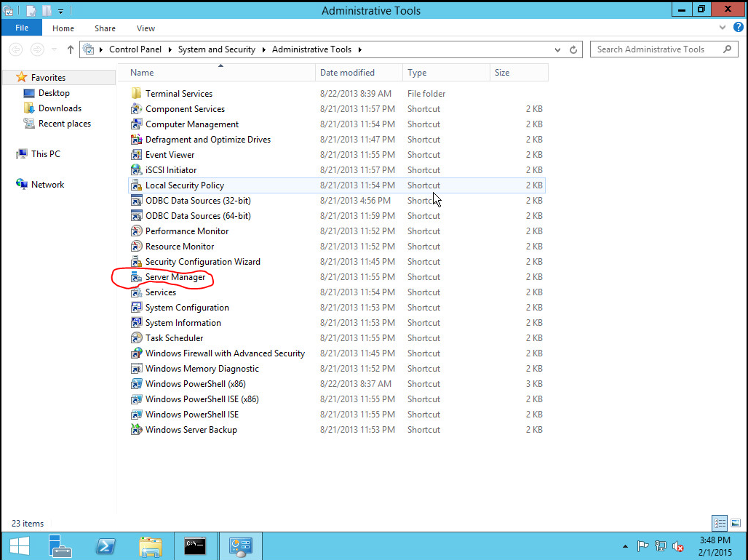Navigate to System and Security breadcrumb
The image size is (748, 560).
(x=216, y=49)
